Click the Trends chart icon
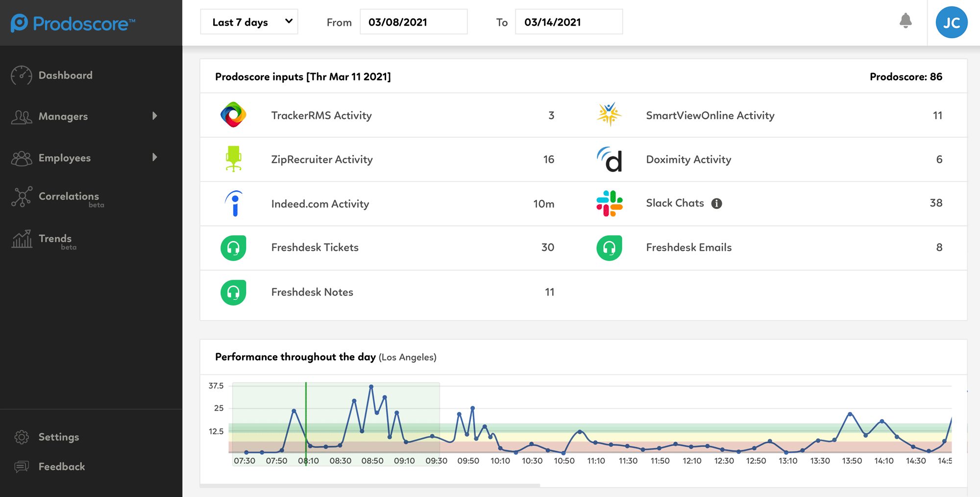 pyautogui.click(x=22, y=239)
